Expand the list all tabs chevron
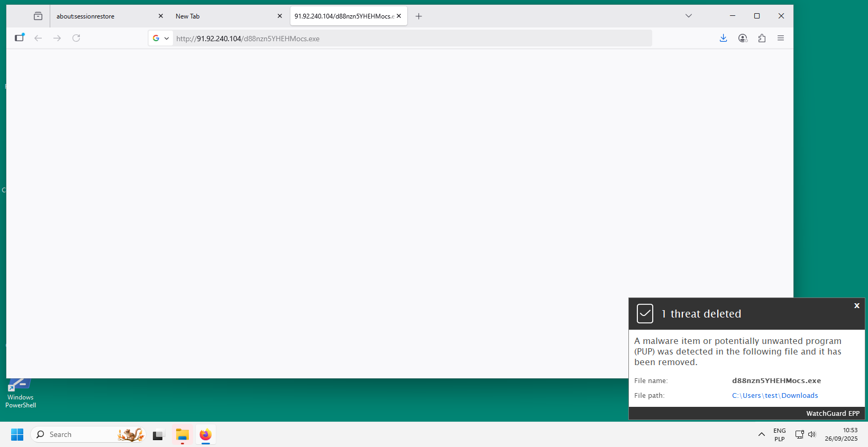Image resolution: width=868 pixels, height=447 pixels. coord(688,16)
